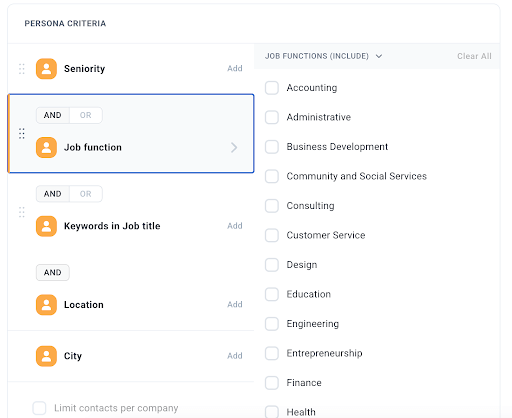Grab the Seniority row drag handle
This screenshot has height=418, width=512.
tap(22, 69)
